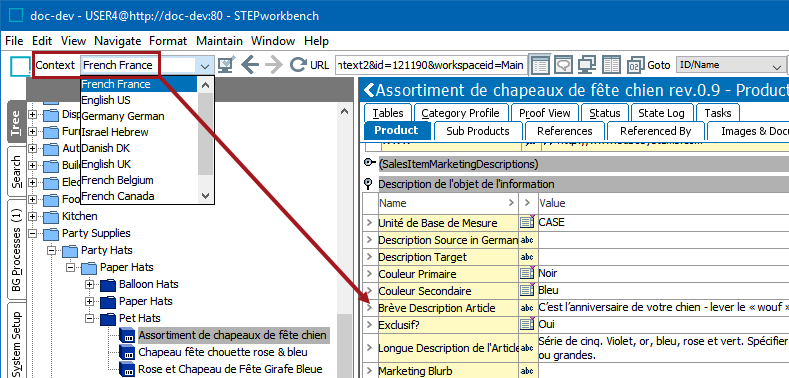The image size is (789, 378).
Task: Click the forward arrow in the toolbar
Action: pos(274,65)
